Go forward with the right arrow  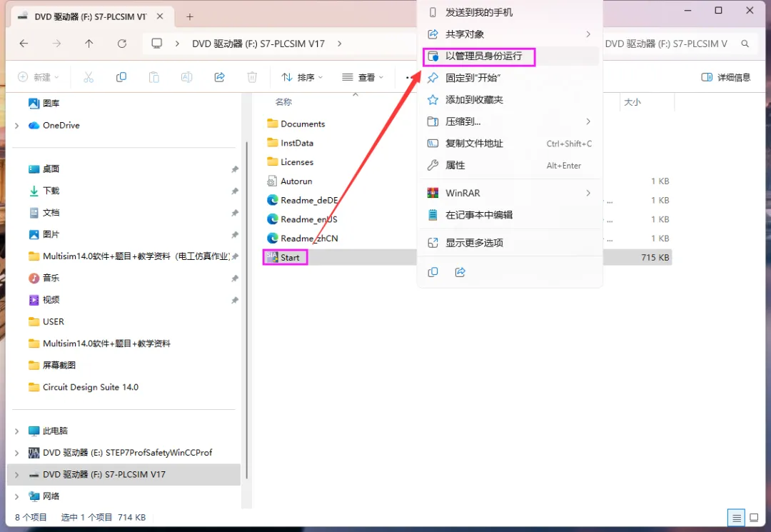pyautogui.click(x=56, y=44)
